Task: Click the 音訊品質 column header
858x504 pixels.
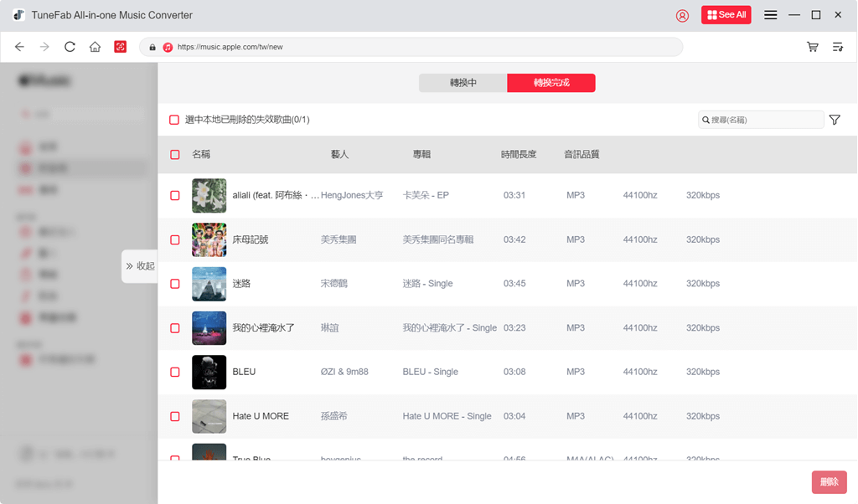Action: (581, 155)
